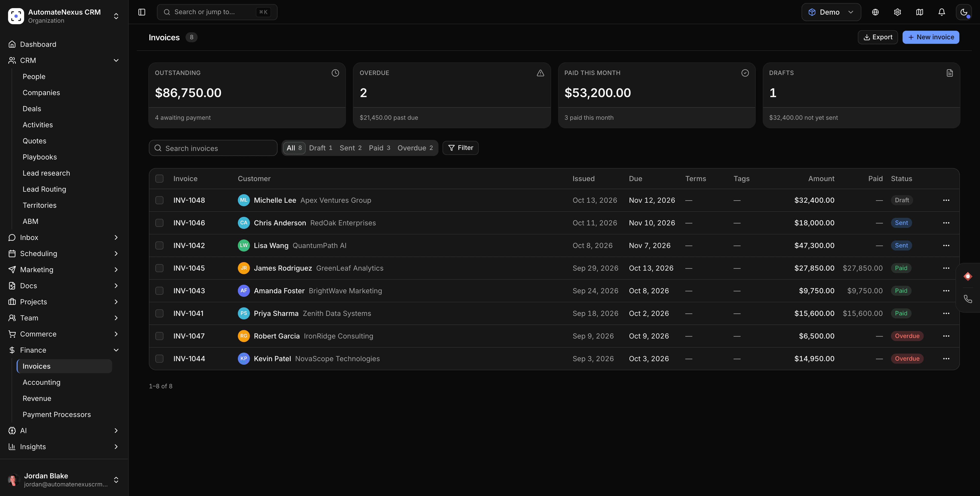980x496 pixels.
Task: Check the INV-1044 row checkbox
Action: (159, 359)
